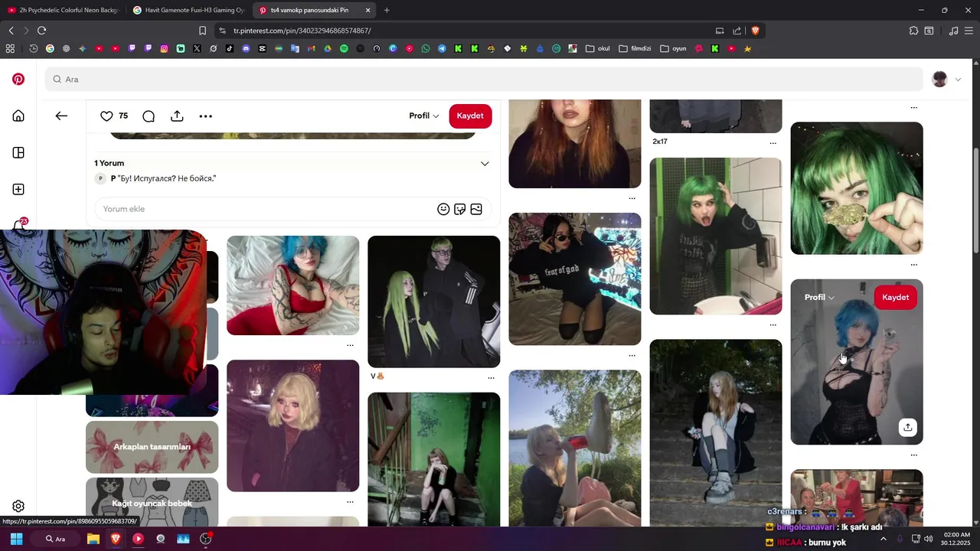The width and height of the screenshot is (980, 551).
Task: Open the user profile avatar
Action: (939, 79)
